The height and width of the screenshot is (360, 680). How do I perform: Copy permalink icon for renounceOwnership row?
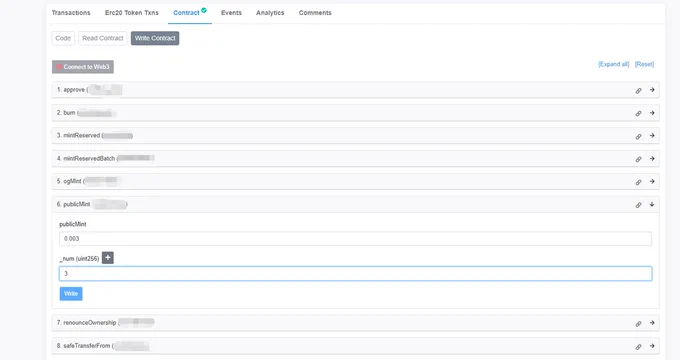pyautogui.click(x=638, y=324)
